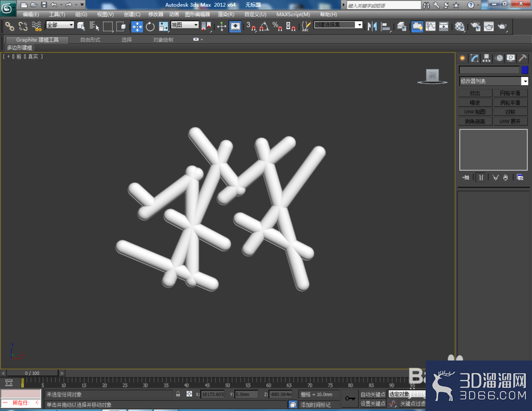532x411 pixels.
Task: Toggle Window/Crossing selection mode
Action: [121, 27]
